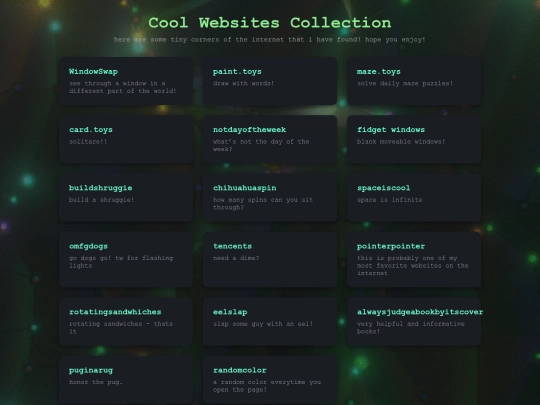The width and height of the screenshot is (540, 405).
Task: Open the card.toys solitaire card
Action: point(126,139)
